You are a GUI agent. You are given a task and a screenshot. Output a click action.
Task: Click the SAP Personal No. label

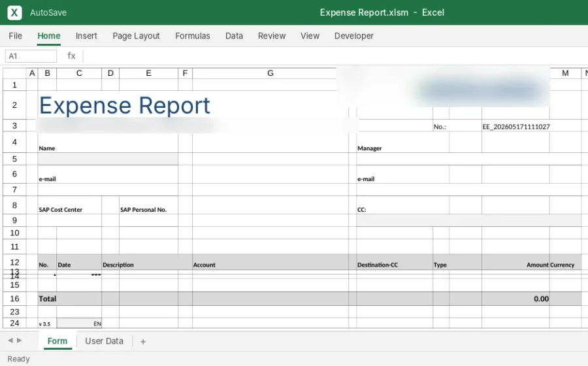(x=143, y=210)
